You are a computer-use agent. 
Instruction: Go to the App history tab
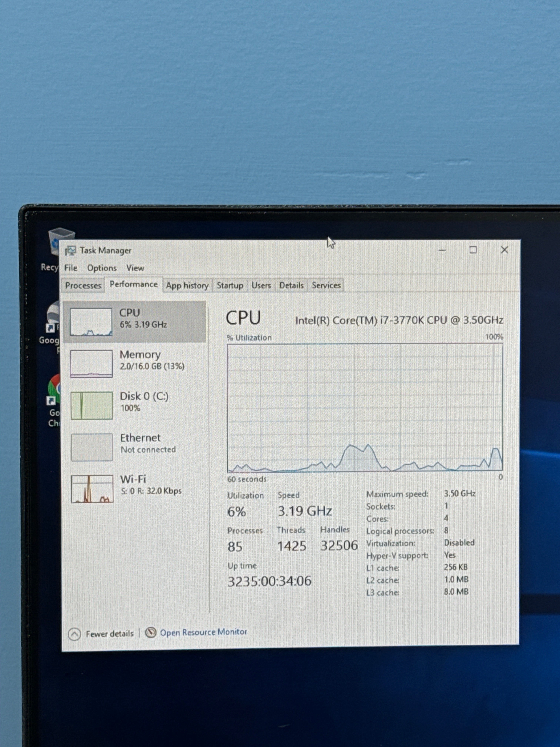tap(187, 285)
